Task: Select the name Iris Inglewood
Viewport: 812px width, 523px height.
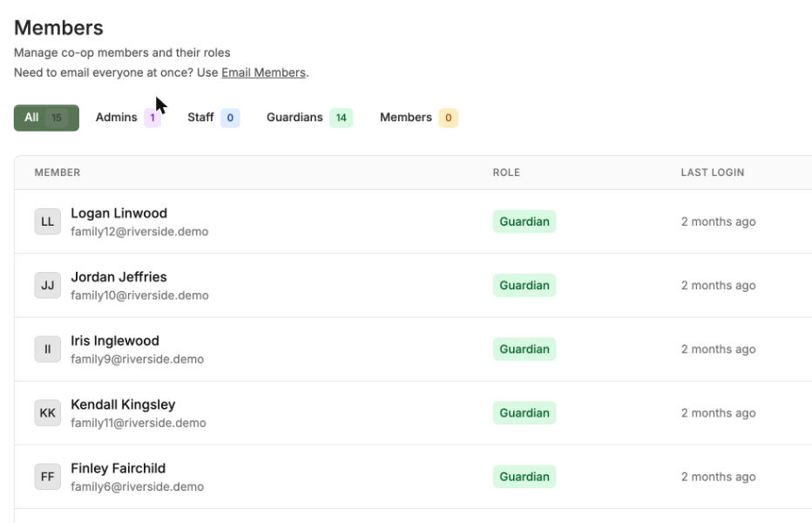Action: tap(115, 341)
